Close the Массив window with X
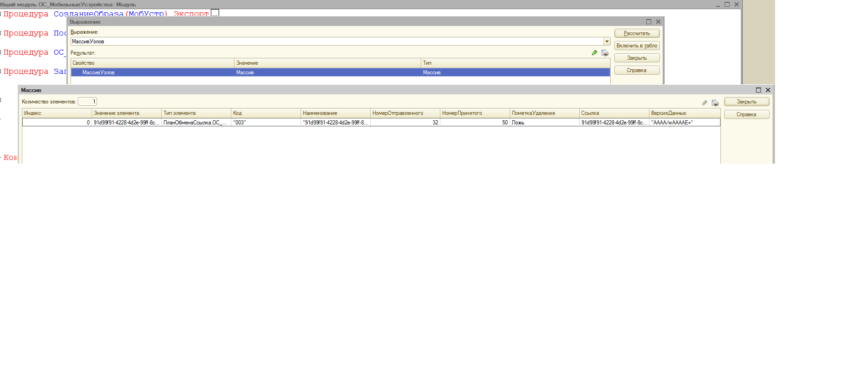Viewport: 868px width, 391px height. click(x=768, y=90)
